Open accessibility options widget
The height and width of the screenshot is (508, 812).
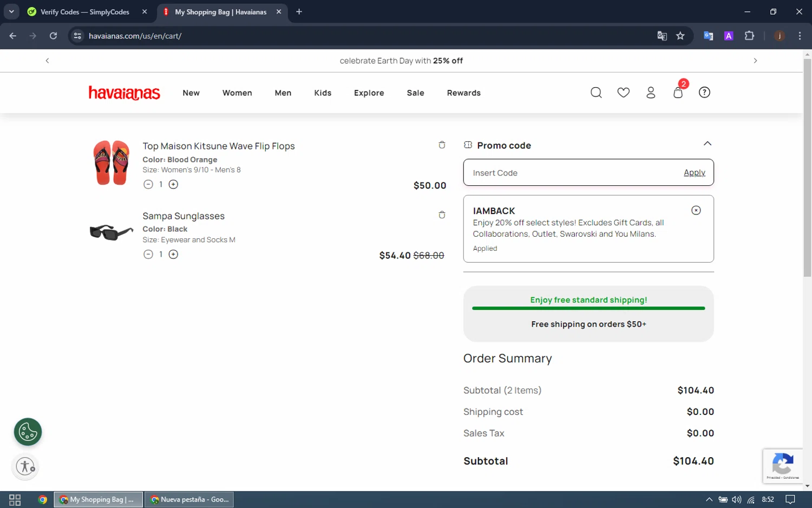click(25, 466)
